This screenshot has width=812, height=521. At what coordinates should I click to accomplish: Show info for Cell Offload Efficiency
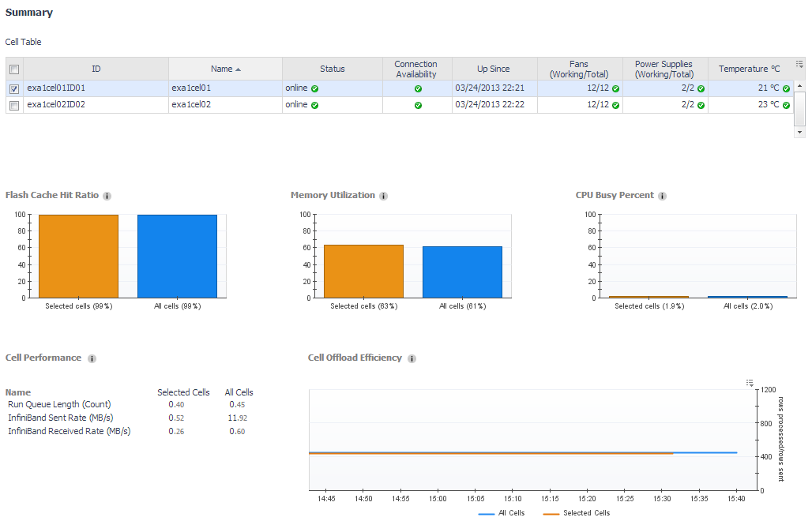(x=412, y=358)
